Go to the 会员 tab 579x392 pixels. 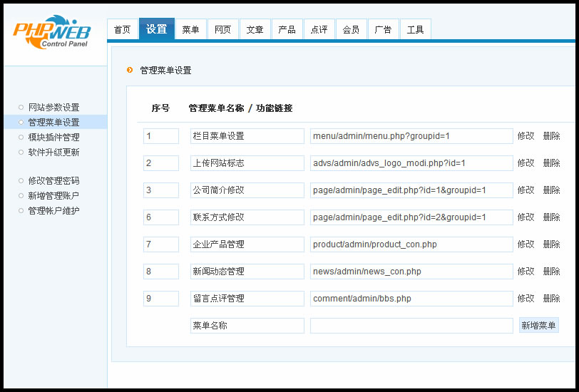pos(351,30)
